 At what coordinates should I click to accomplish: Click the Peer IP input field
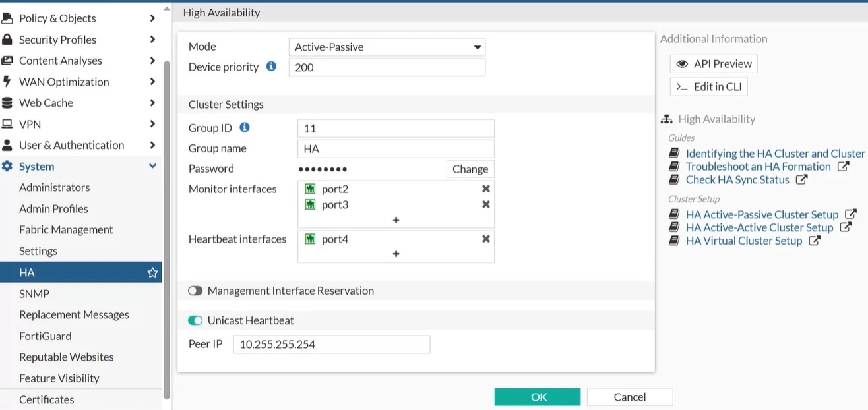[x=332, y=344]
